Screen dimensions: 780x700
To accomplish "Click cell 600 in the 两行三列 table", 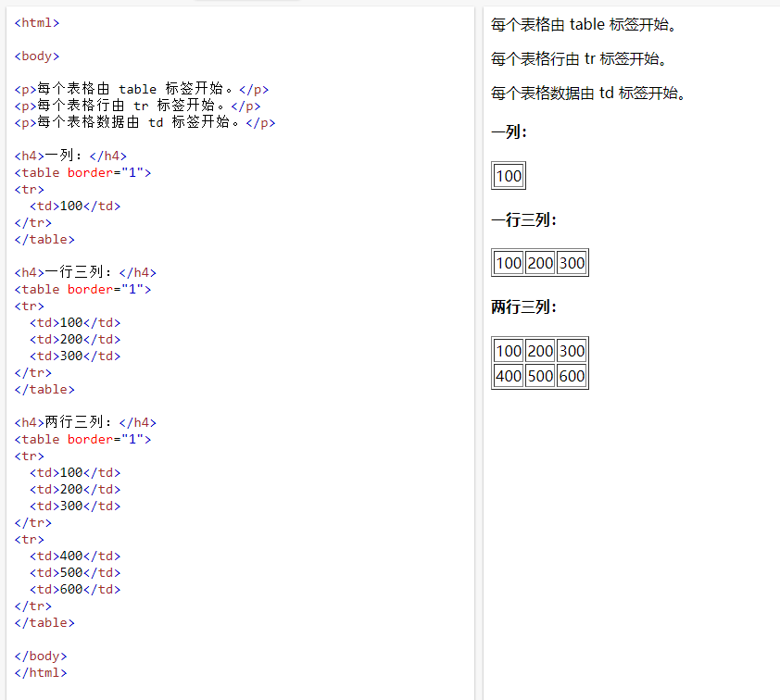I will tap(571, 376).
